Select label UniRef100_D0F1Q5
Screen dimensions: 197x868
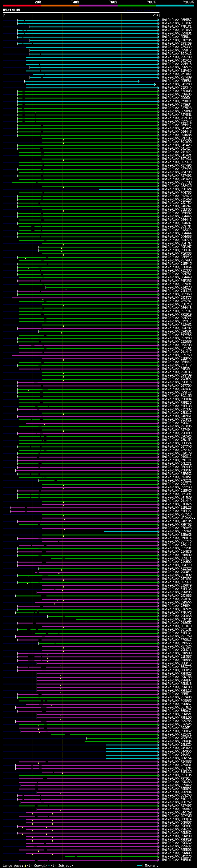tap(177, 139)
